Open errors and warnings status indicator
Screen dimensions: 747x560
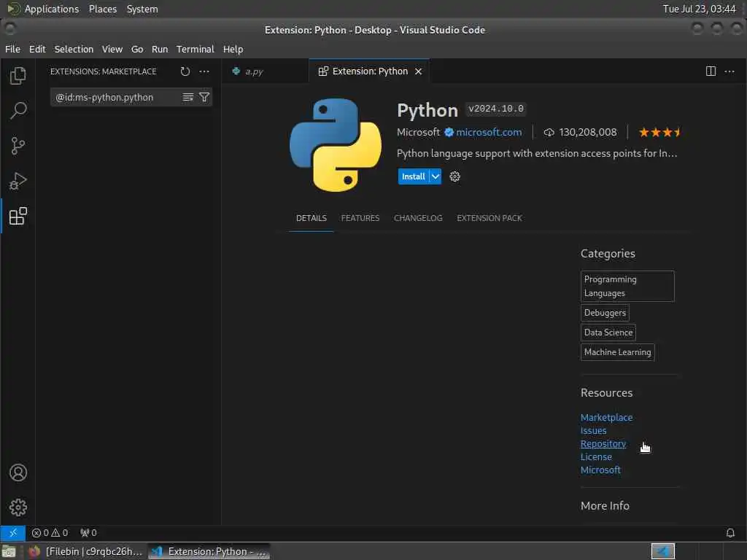click(50, 532)
